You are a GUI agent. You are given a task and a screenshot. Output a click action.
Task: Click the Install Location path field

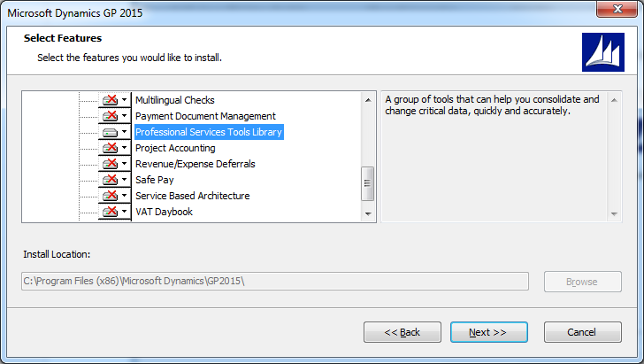[x=275, y=281]
